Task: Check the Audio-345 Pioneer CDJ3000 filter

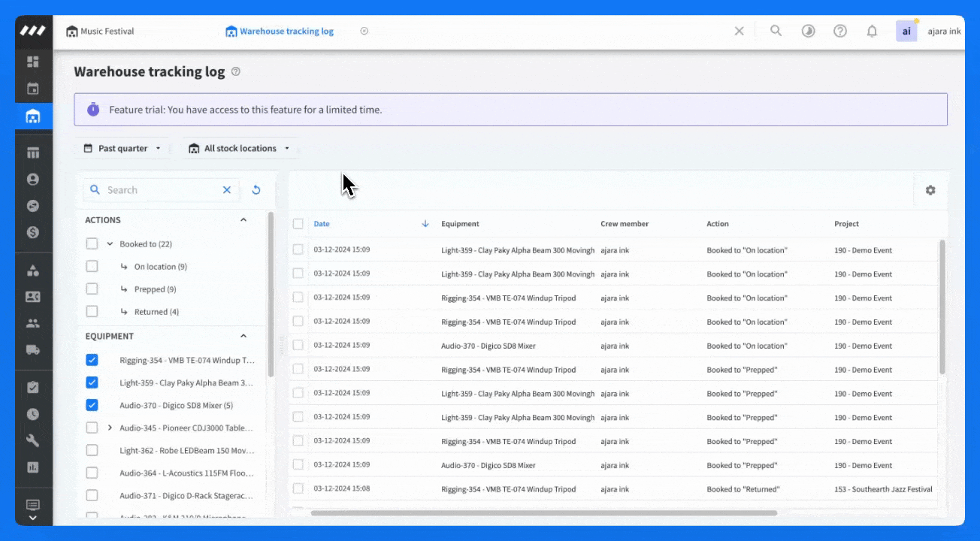Action: (x=92, y=428)
